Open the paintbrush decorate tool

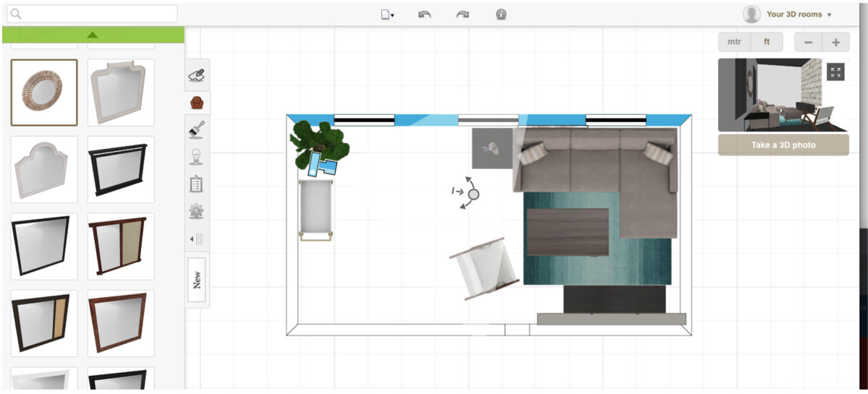pyautogui.click(x=197, y=129)
